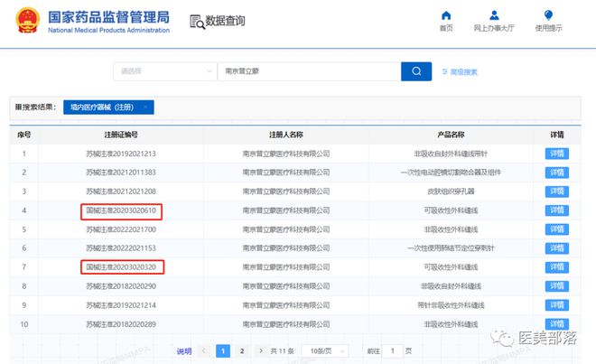Click the 产品名称 column header

(x=451, y=135)
